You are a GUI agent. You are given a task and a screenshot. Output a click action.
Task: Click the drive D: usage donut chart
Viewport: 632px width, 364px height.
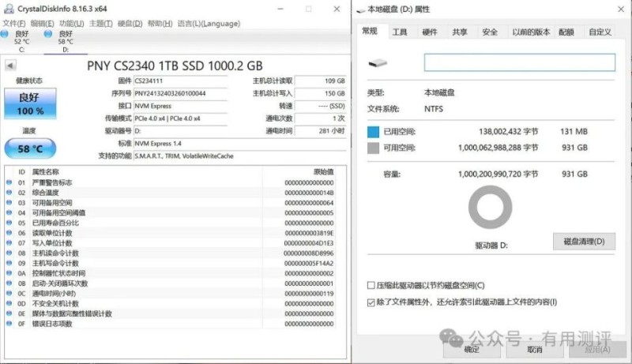click(x=490, y=208)
